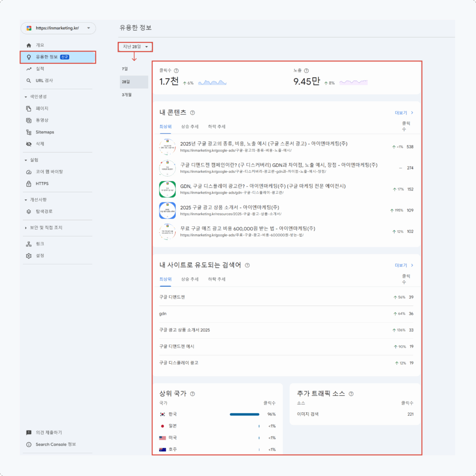Screen dimensions: 476x476
Task: Click the sitemap icon beside Sitemaps
Action: pos(29,132)
